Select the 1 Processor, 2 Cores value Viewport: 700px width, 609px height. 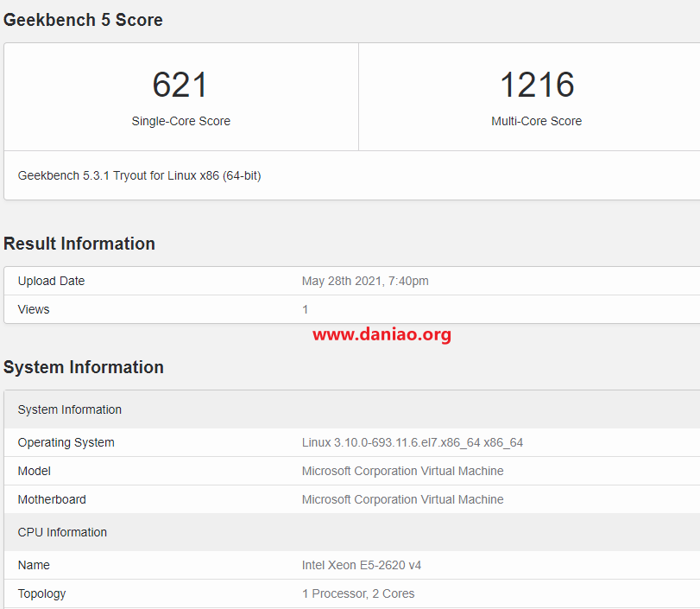coord(357,593)
